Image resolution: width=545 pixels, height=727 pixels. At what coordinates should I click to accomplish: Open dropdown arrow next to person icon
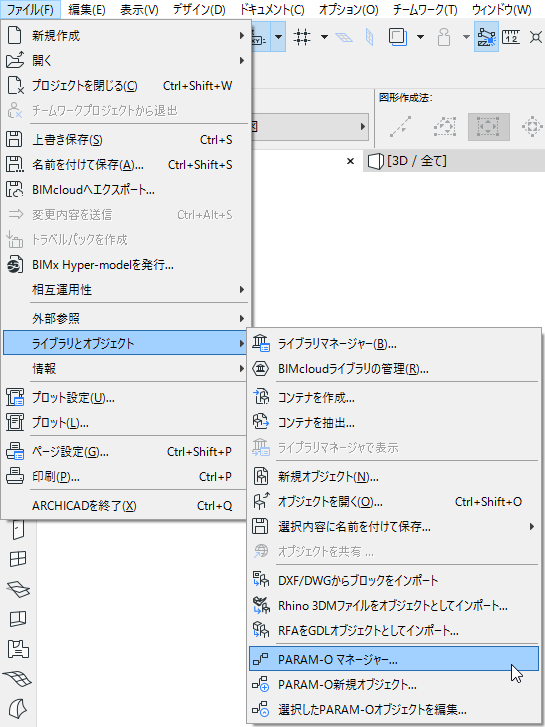click(466, 37)
